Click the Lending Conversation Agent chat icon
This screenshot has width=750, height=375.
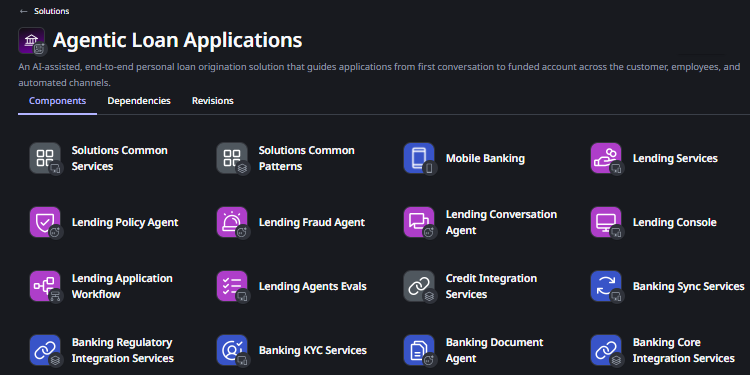point(419,222)
